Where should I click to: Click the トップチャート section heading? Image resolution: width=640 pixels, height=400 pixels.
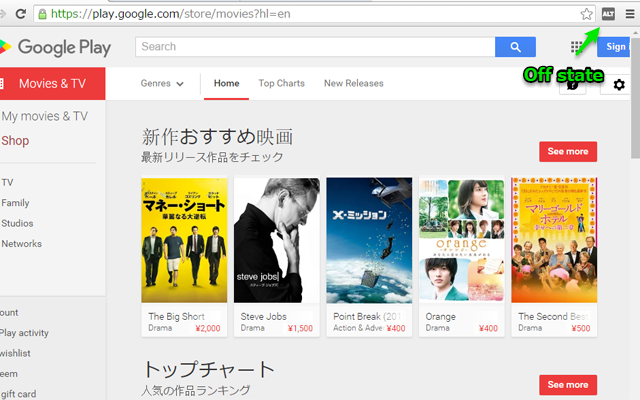(209, 369)
